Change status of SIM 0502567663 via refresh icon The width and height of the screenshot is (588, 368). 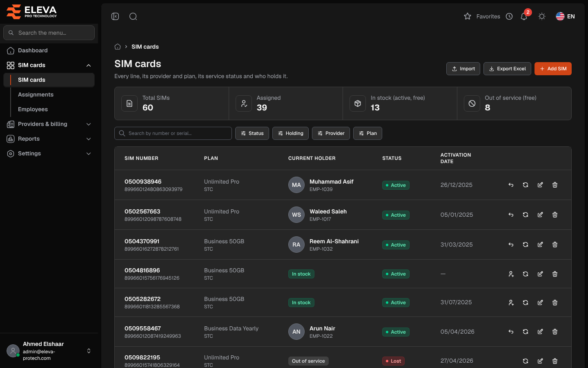click(x=526, y=215)
